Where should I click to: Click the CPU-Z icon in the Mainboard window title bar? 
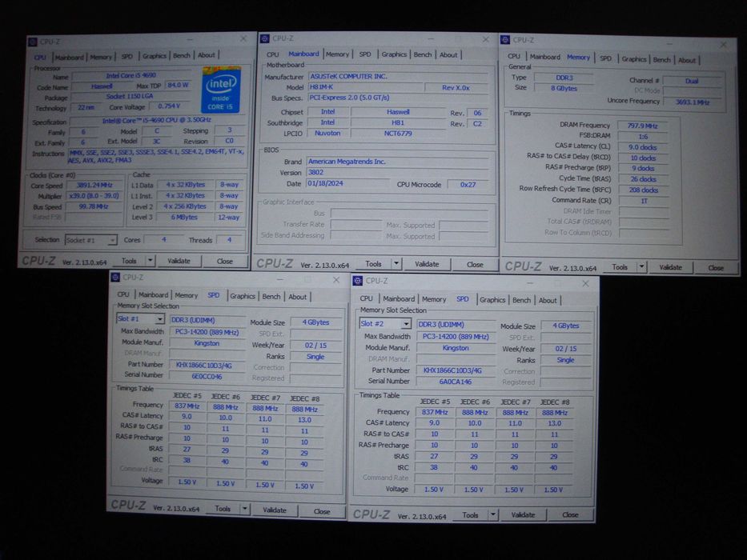click(265, 38)
